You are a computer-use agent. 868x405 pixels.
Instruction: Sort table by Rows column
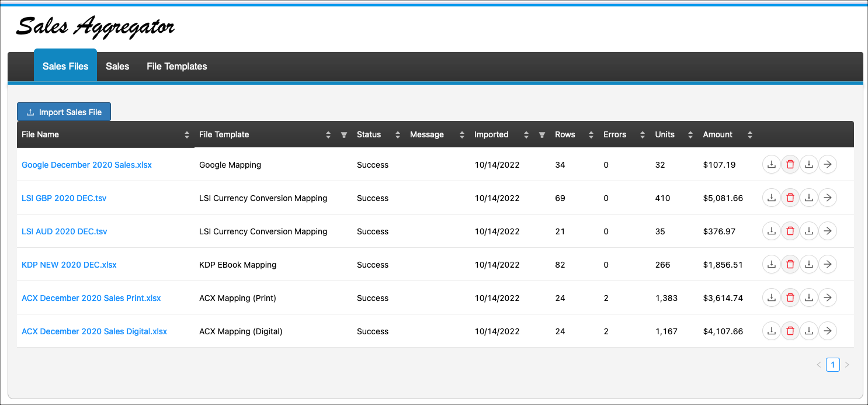pyautogui.click(x=591, y=135)
